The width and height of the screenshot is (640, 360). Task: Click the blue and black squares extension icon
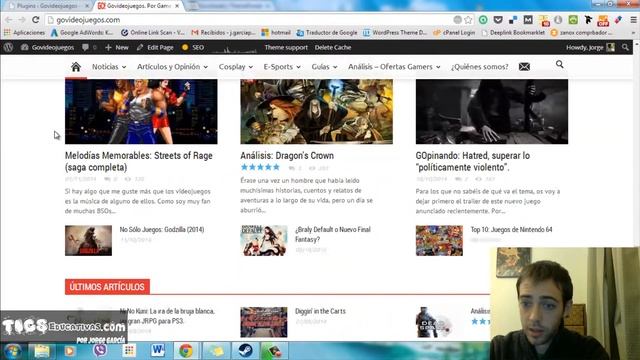(x=513, y=20)
